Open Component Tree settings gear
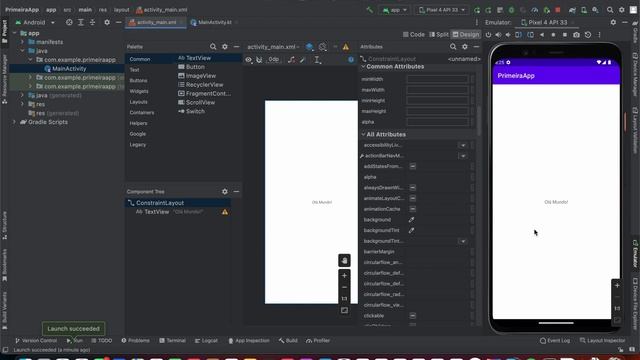 pos(224,191)
